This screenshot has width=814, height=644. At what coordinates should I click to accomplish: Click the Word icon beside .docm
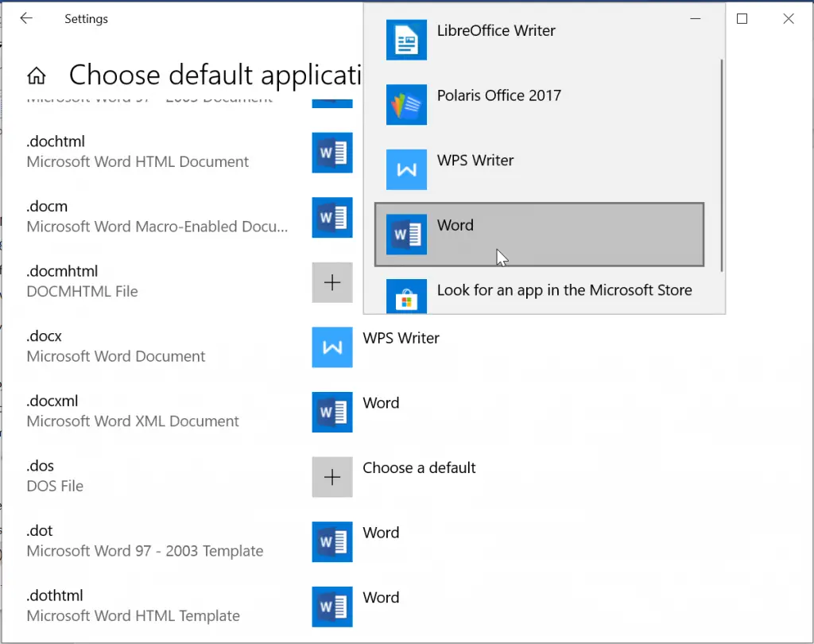click(332, 218)
